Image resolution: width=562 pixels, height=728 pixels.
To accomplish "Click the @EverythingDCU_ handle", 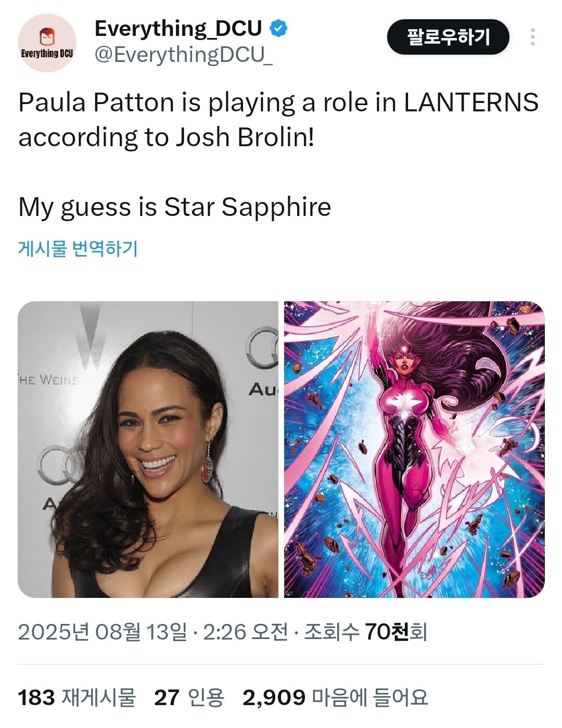I will [183, 55].
